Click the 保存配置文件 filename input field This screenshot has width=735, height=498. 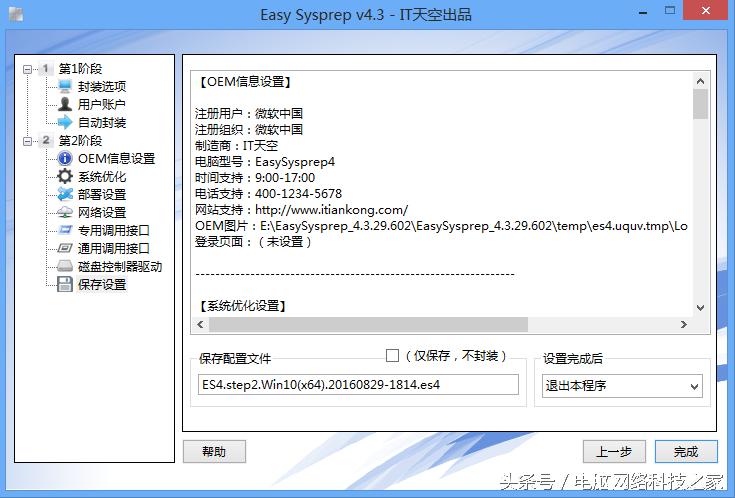point(358,385)
